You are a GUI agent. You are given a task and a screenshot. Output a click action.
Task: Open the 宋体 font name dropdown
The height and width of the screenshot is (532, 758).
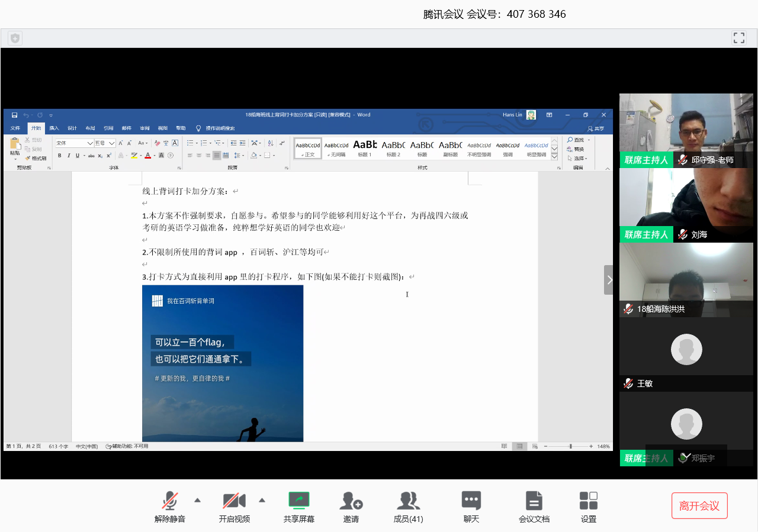point(90,143)
